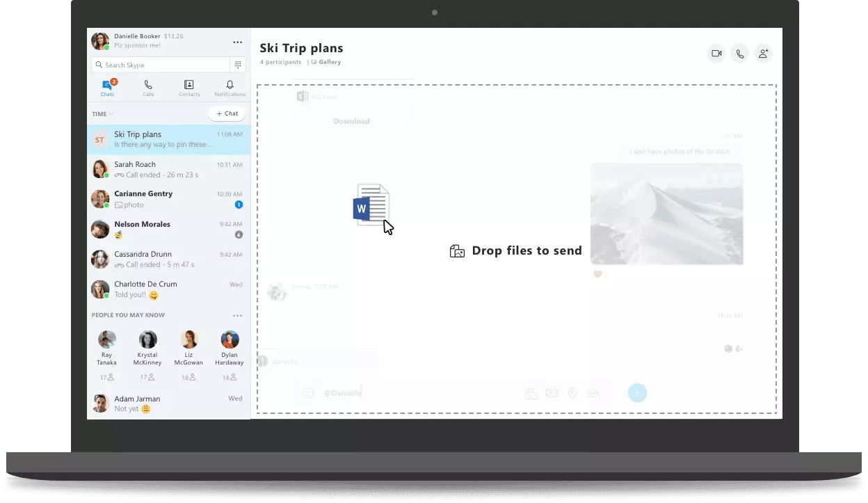Click the Download button on the file
The image size is (868, 503).
click(x=351, y=121)
